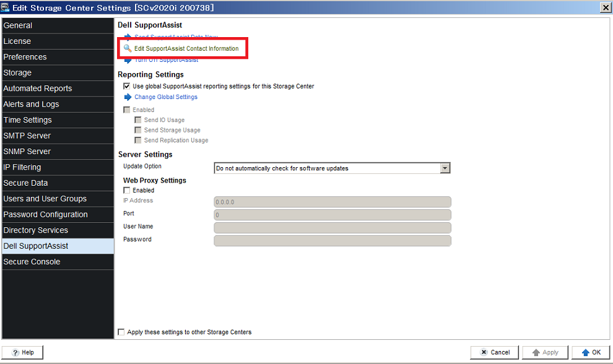Go to the Storage tab

coord(58,72)
